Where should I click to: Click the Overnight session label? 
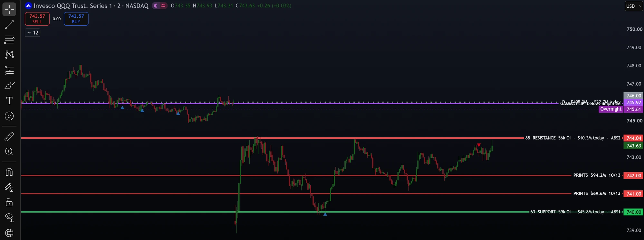610,109
